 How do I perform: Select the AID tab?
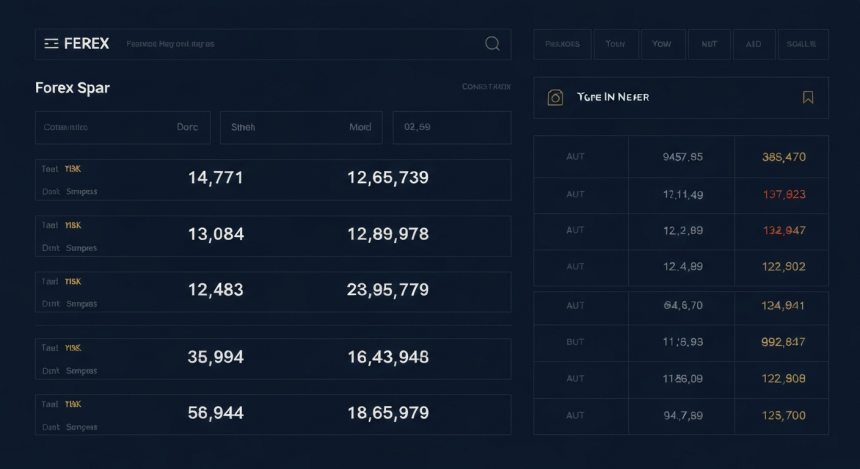click(x=753, y=44)
